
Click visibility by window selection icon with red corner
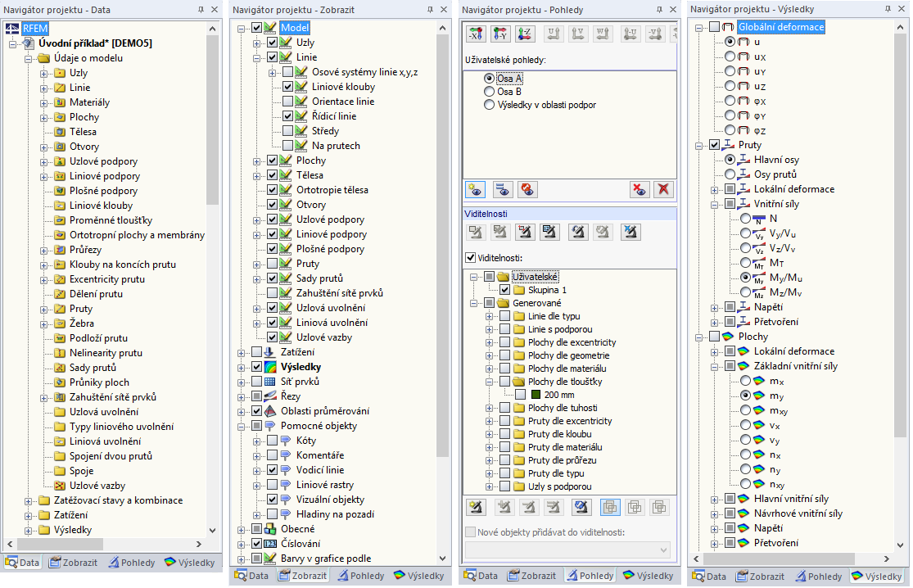[x=525, y=232]
